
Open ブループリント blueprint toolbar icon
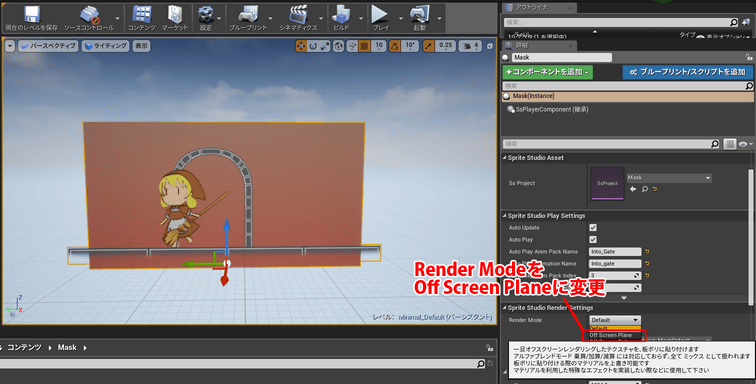click(248, 14)
